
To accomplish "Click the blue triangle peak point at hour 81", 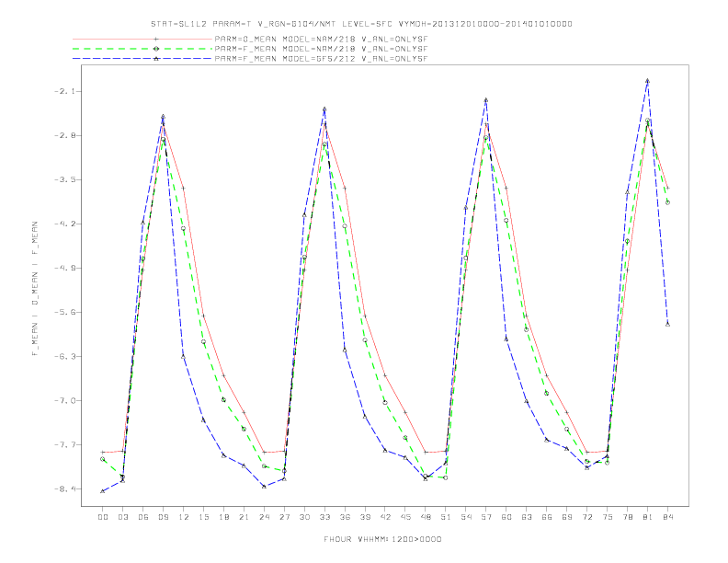I will 648,81.
